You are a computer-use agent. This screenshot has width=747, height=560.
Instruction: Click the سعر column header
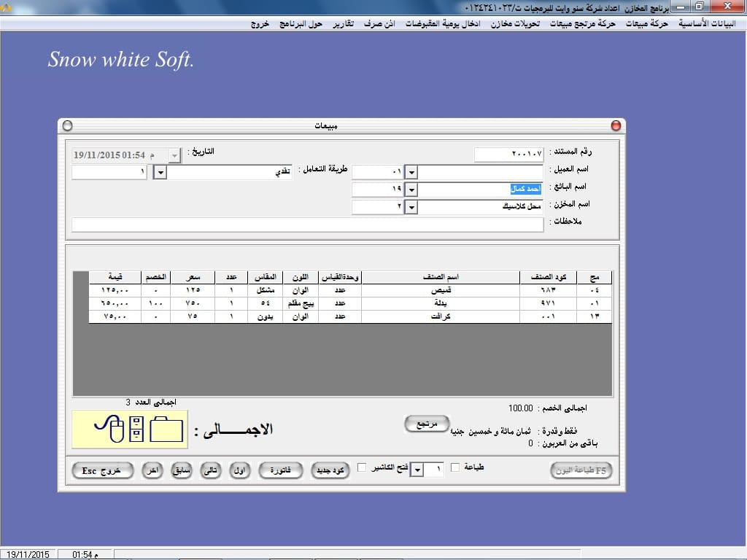193,277
